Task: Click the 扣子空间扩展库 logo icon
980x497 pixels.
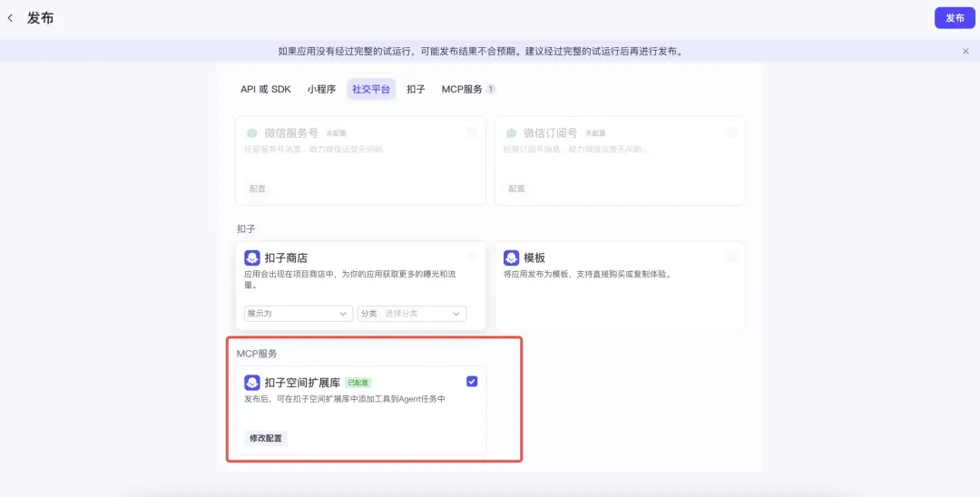Action: click(x=252, y=383)
